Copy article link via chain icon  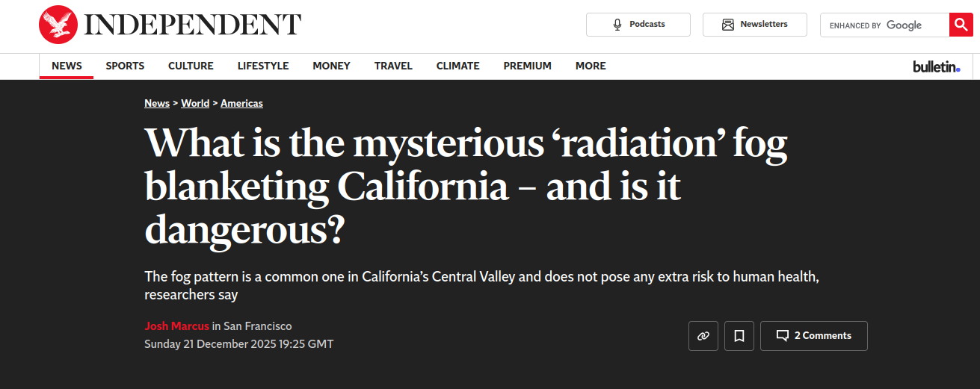(703, 336)
